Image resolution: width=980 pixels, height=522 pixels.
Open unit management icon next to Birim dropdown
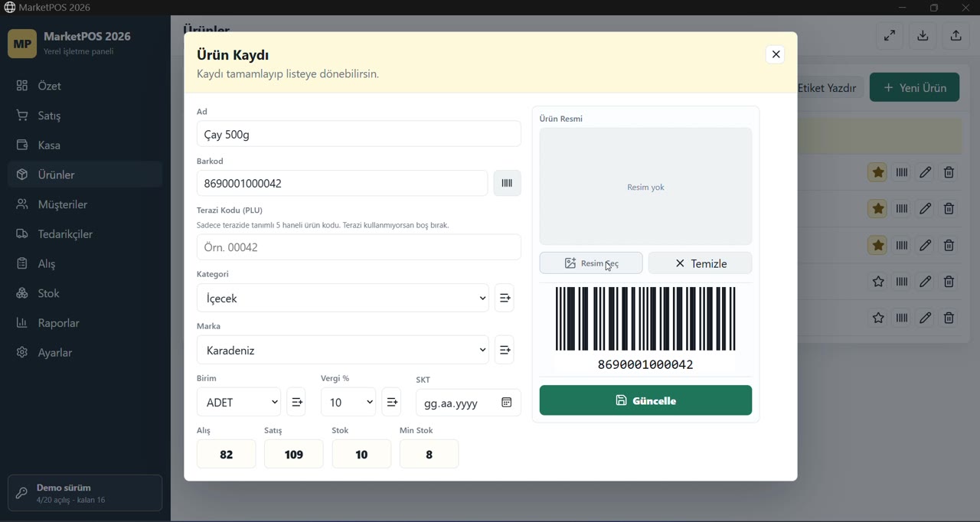point(296,402)
